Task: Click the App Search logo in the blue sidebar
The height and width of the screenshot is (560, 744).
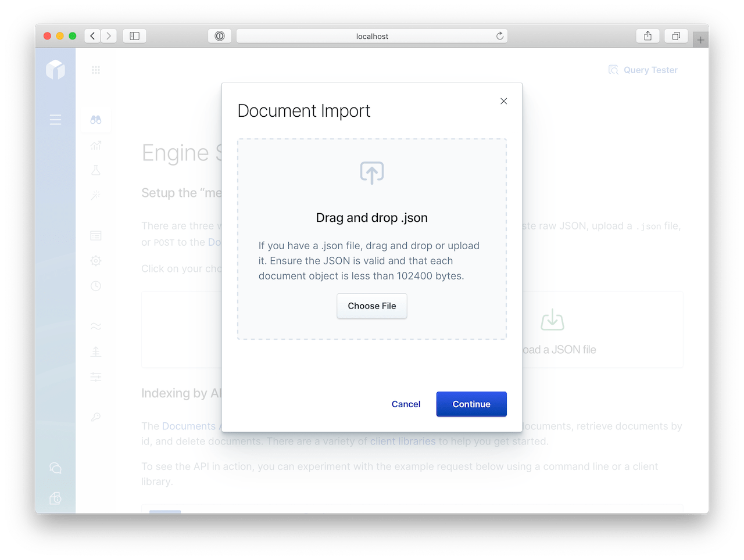Action: click(x=56, y=70)
